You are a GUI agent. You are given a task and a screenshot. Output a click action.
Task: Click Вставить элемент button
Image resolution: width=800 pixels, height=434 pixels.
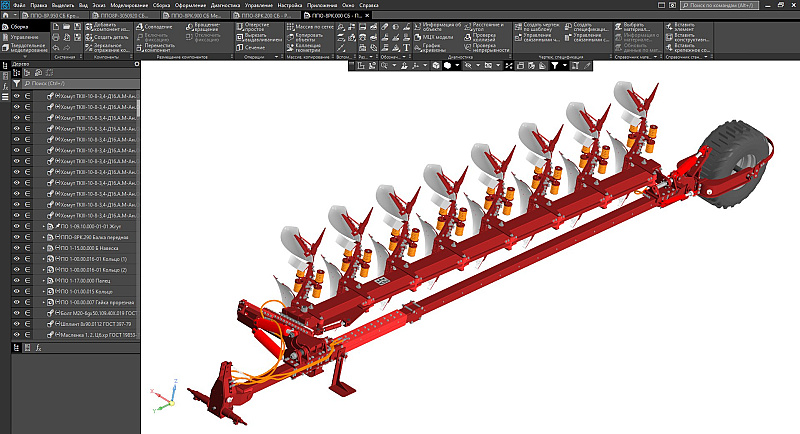pos(683,27)
